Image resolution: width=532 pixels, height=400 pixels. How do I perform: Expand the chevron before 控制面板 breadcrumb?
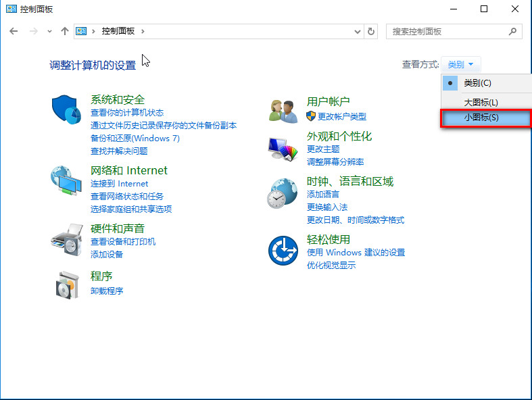pyautogui.click(x=93, y=31)
